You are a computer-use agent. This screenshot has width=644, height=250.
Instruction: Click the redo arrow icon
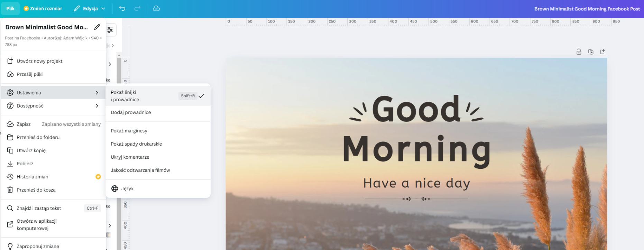coord(137,9)
